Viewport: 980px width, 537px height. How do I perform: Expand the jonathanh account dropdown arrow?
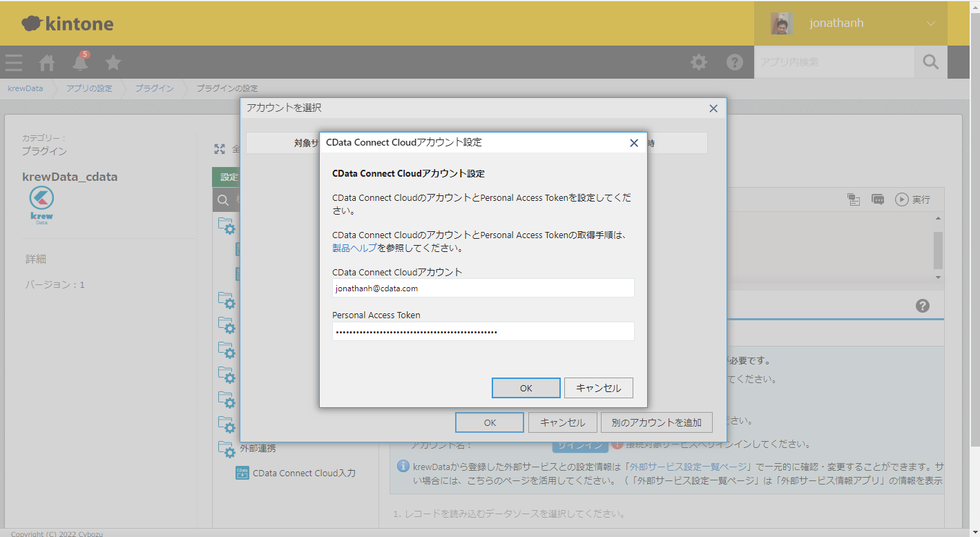(x=931, y=23)
